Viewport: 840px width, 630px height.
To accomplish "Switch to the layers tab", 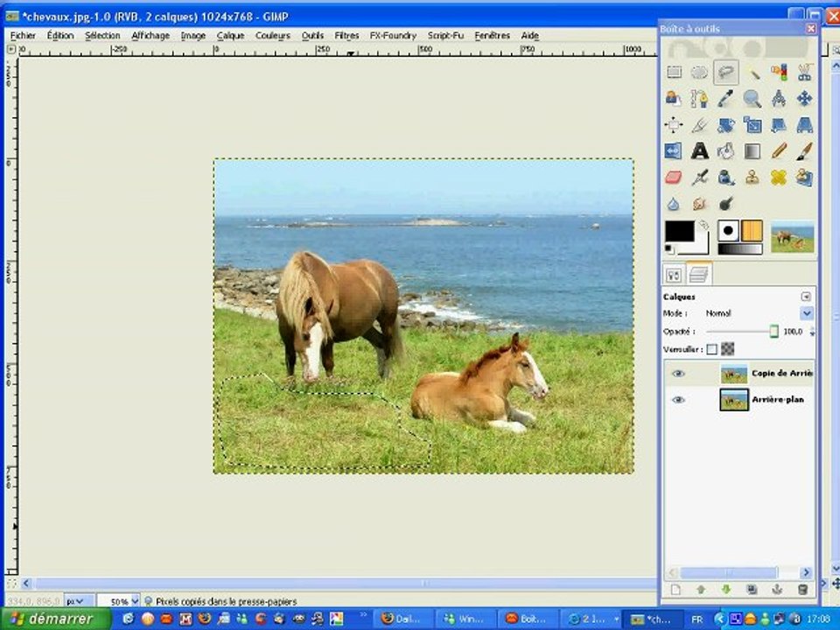I will [698, 274].
